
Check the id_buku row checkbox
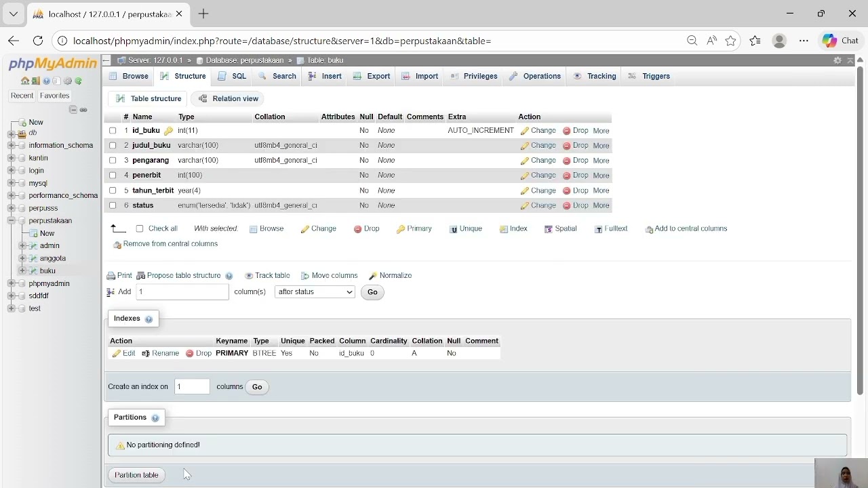pos(113,130)
